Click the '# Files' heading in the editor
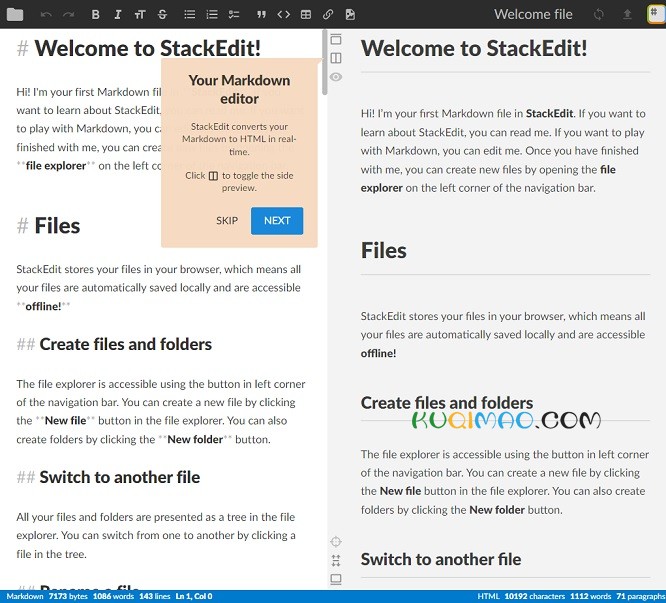 (x=48, y=225)
